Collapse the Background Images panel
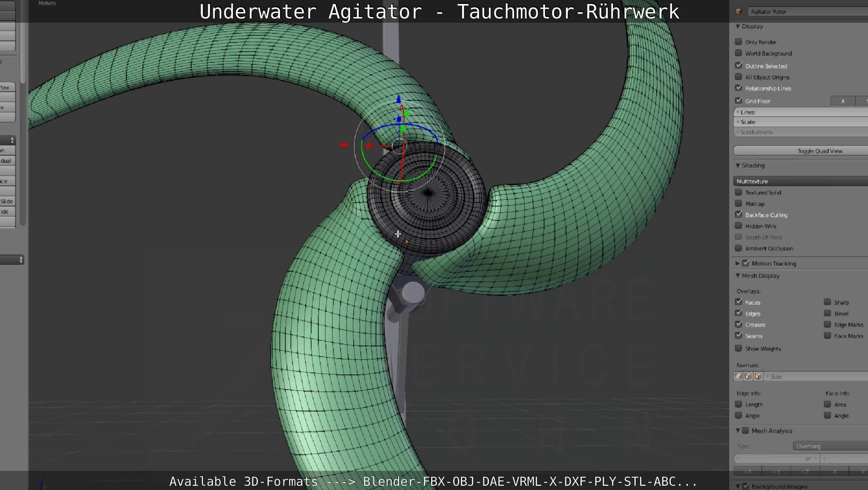This screenshot has height=490, width=868. click(x=738, y=486)
